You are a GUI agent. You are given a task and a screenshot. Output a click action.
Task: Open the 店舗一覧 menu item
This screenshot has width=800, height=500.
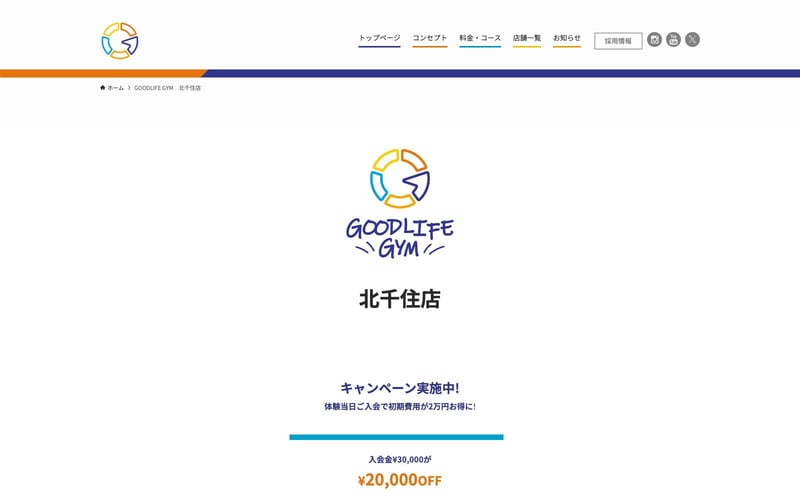pyautogui.click(x=527, y=38)
